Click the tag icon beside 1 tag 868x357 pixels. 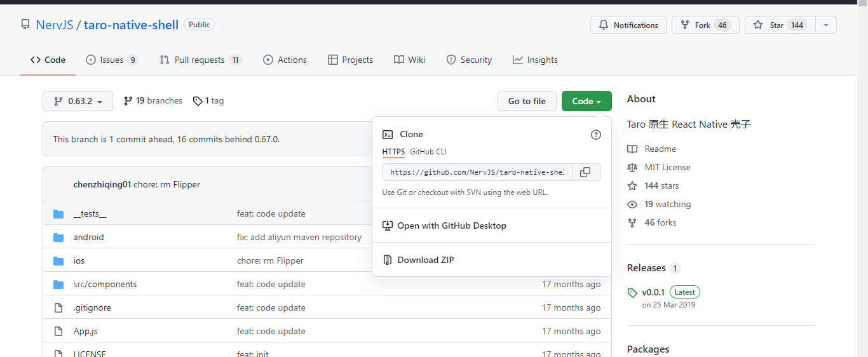coord(198,101)
